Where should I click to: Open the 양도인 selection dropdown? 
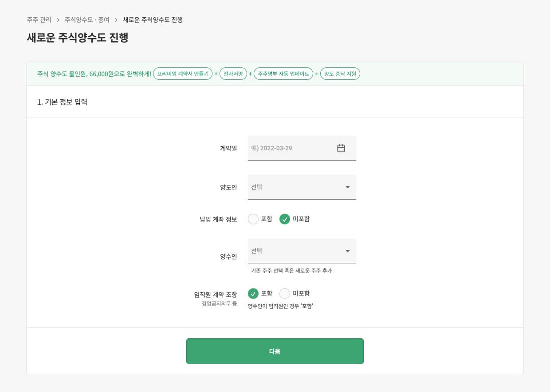pyautogui.click(x=302, y=187)
